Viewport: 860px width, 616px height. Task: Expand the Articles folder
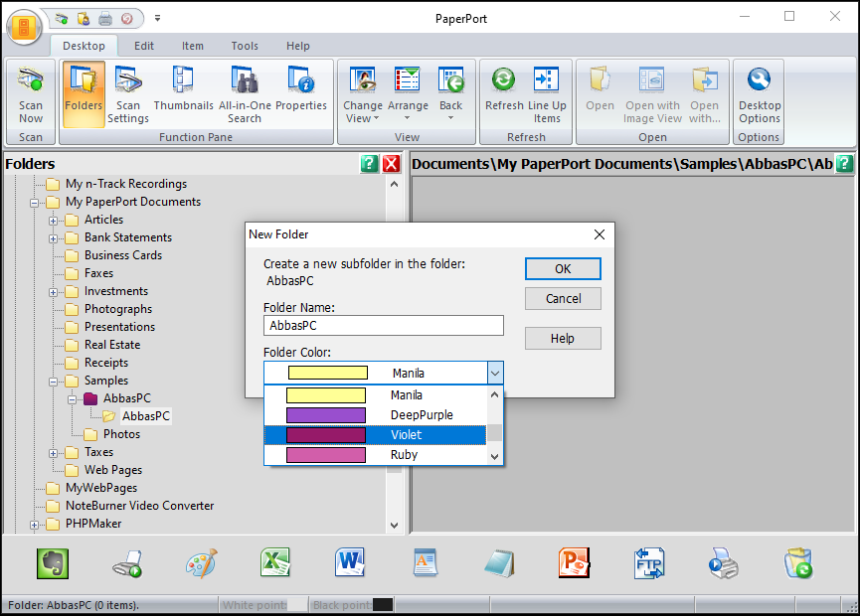(53, 221)
